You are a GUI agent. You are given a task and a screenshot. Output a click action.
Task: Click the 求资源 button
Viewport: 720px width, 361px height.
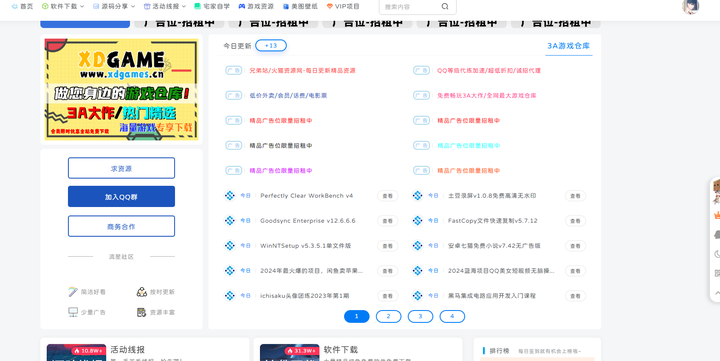(x=121, y=168)
